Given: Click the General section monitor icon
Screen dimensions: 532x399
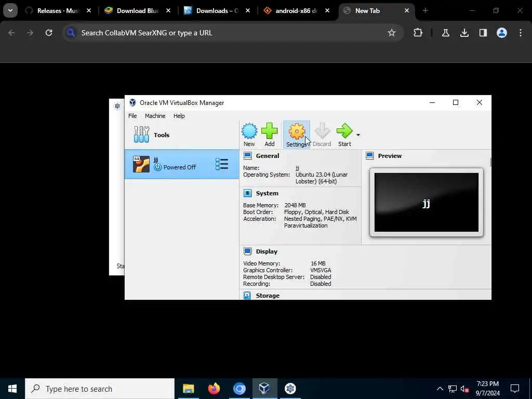Looking at the screenshot, I should point(248,156).
